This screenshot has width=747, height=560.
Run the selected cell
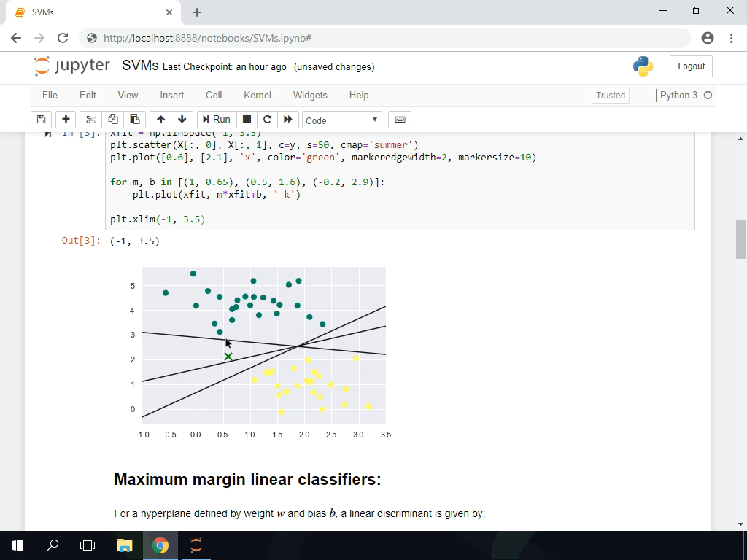click(217, 119)
